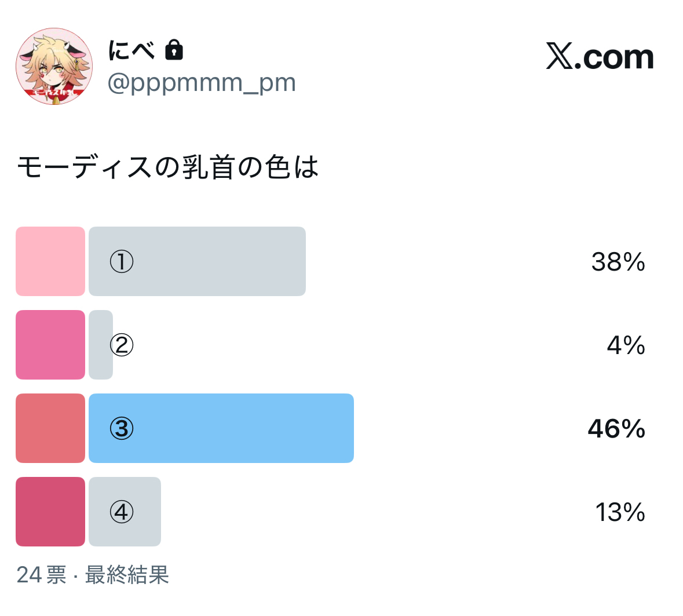Click the circled ② option label

pos(122,345)
